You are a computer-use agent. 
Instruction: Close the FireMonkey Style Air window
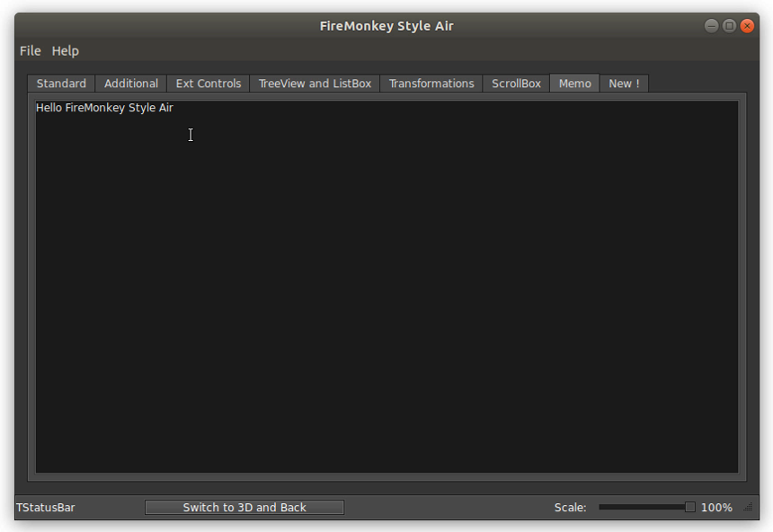click(x=747, y=26)
